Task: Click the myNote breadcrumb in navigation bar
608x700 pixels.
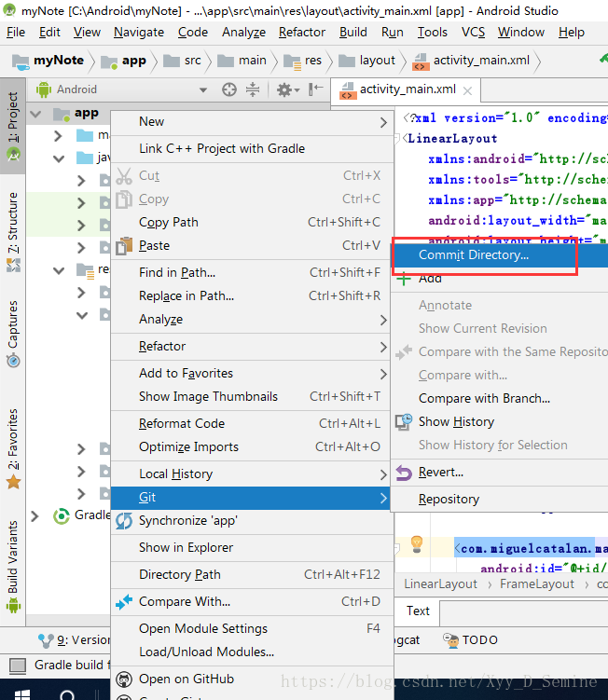Action: (48, 61)
